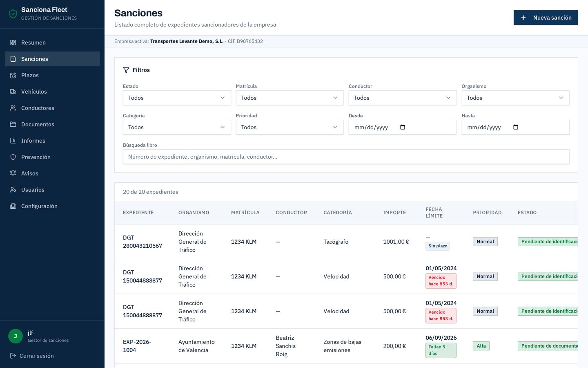Click the Conductores people icon
This screenshot has height=368, width=588.
13,108
